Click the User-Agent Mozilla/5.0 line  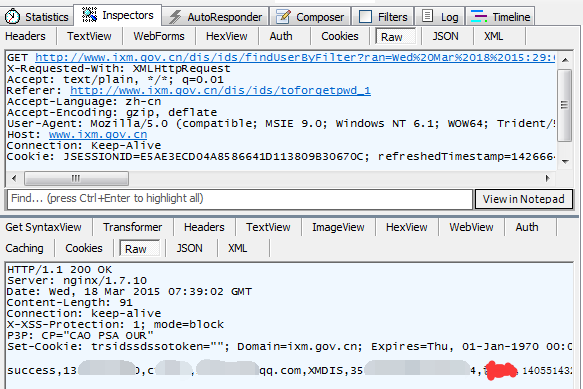281,123
